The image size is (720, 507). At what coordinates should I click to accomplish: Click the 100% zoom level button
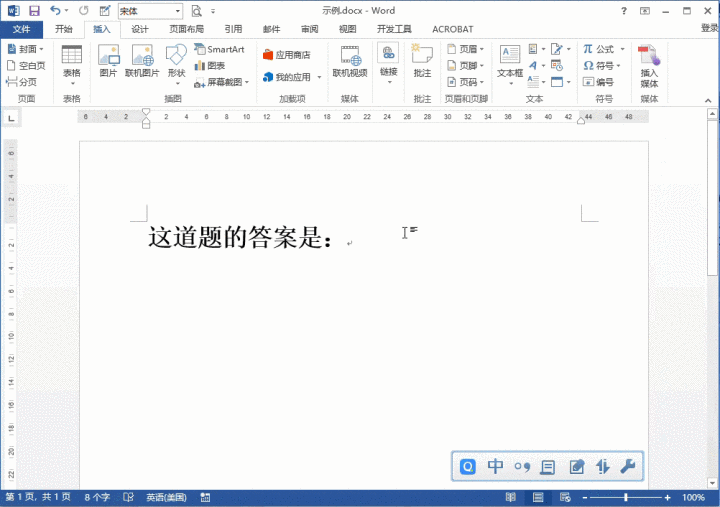pyautogui.click(x=693, y=497)
